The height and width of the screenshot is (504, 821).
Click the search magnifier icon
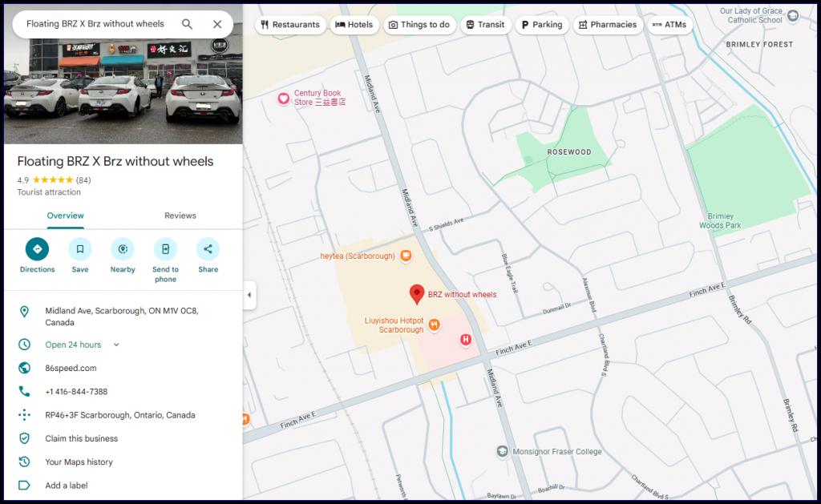click(x=187, y=24)
